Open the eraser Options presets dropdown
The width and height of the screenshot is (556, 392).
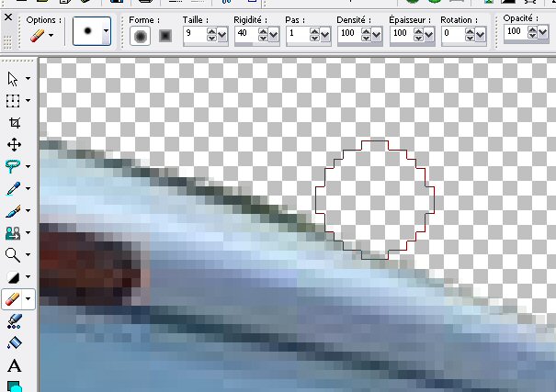click(51, 35)
